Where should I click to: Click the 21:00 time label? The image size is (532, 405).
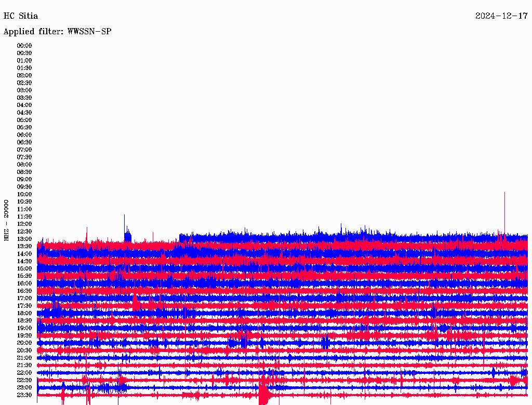pyautogui.click(x=24, y=358)
